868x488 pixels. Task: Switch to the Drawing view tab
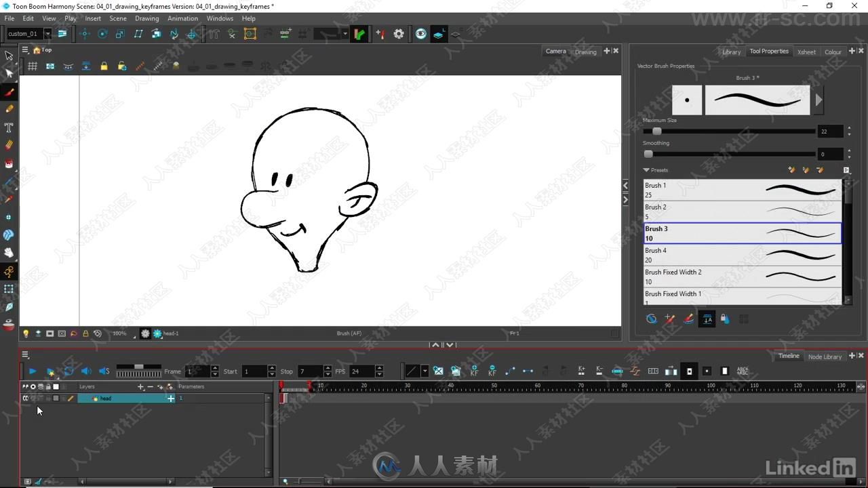tap(585, 52)
